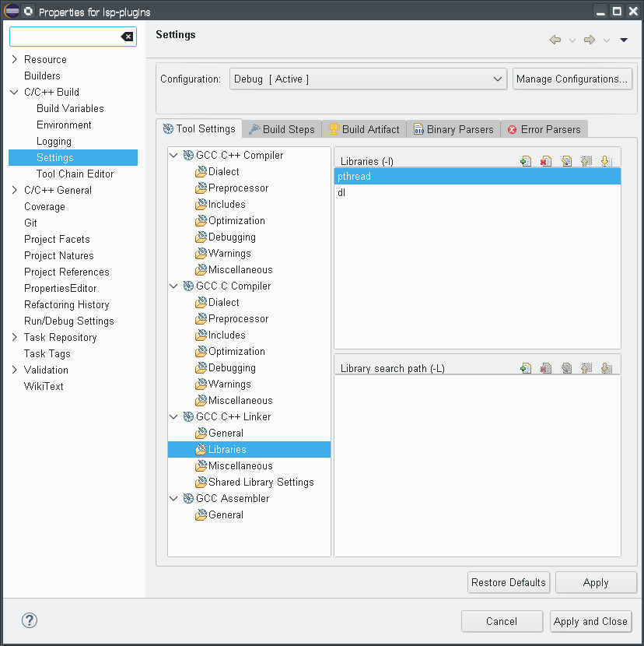Screen dimensions: 644x646
Task: Select Shared Library Settings under Linker
Action: pyautogui.click(x=261, y=482)
